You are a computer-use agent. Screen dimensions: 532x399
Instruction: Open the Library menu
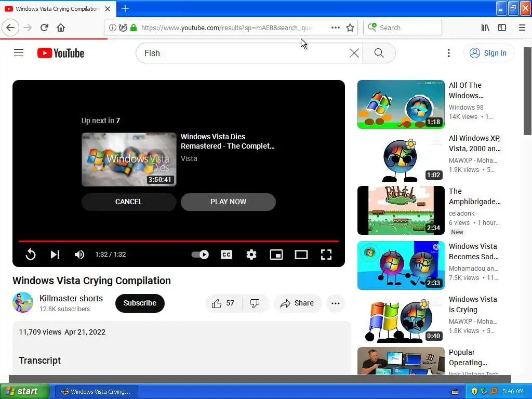click(485, 28)
